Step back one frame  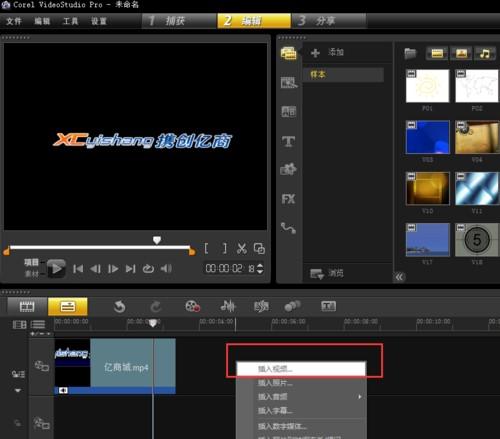[96, 269]
